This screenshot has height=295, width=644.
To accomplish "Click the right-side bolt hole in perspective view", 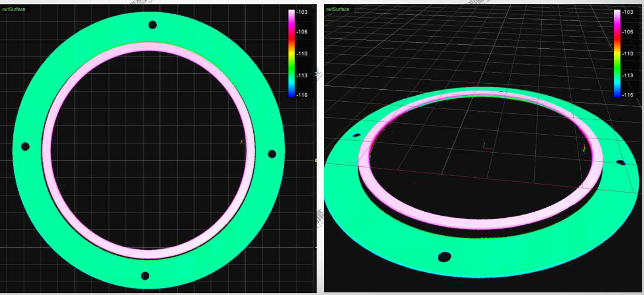I will (621, 163).
